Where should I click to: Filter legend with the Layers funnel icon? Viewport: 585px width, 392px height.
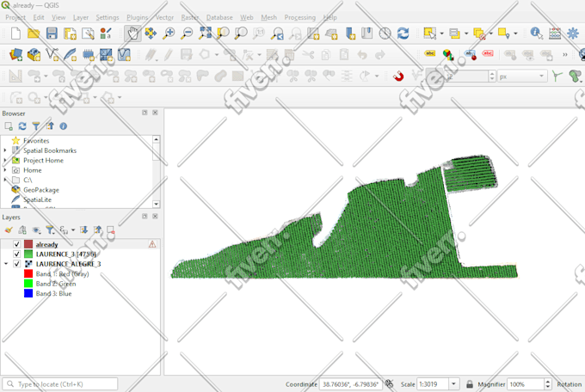(49, 230)
